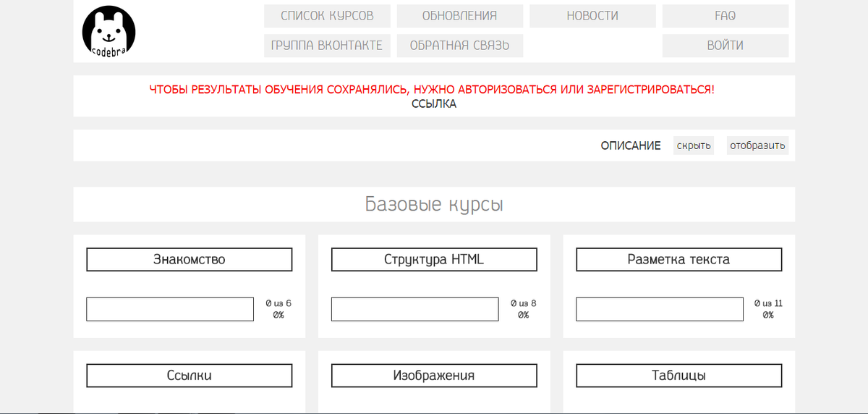Open the Изображения course

(x=434, y=376)
